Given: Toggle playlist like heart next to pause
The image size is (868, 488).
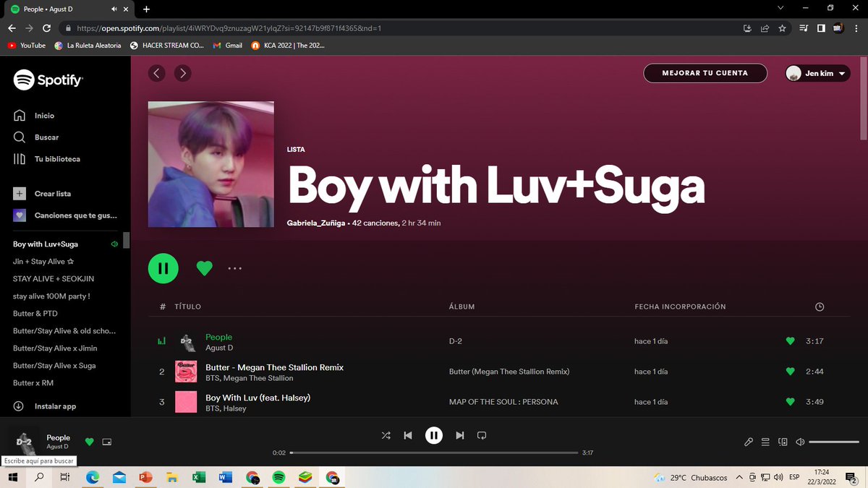Looking at the screenshot, I should 205,268.
